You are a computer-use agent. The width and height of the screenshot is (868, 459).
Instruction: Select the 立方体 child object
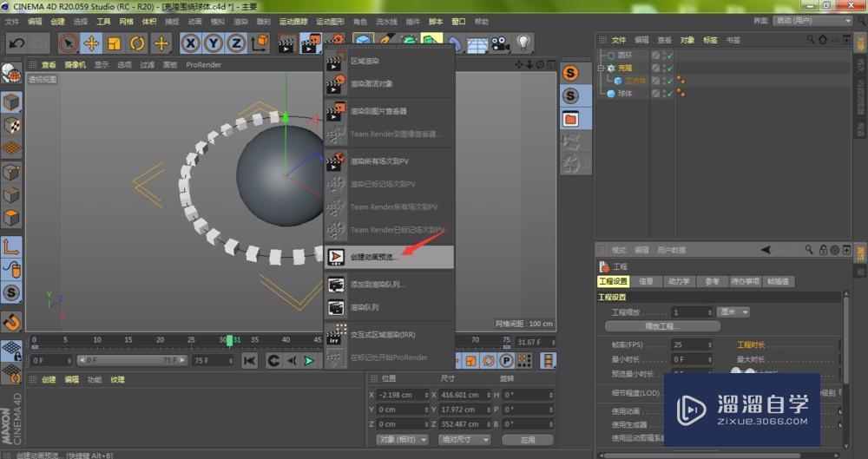pos(635,81)
